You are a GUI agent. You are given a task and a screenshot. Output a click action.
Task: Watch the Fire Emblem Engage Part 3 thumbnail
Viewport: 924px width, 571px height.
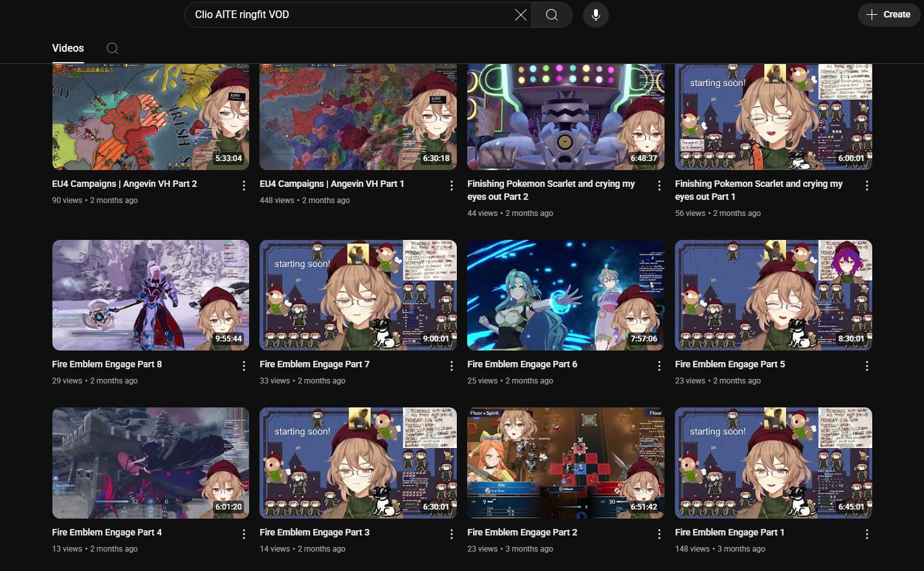click(358, 463)
